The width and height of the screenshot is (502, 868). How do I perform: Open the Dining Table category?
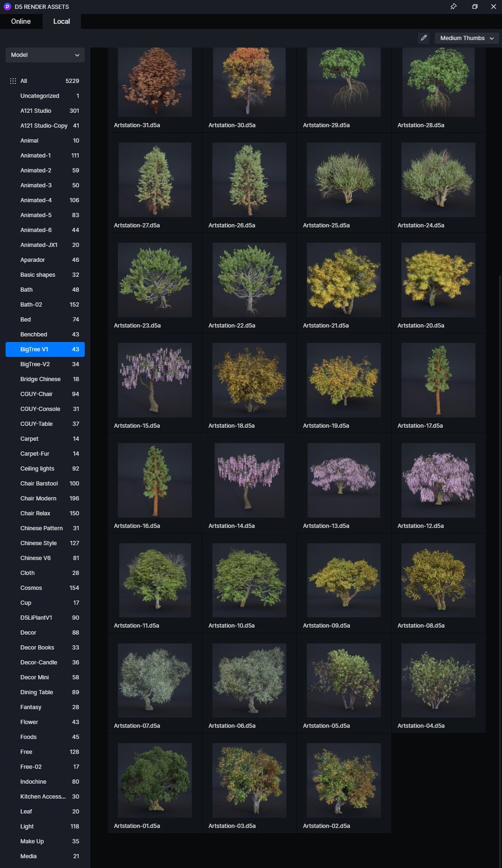[x=45, y=693]
